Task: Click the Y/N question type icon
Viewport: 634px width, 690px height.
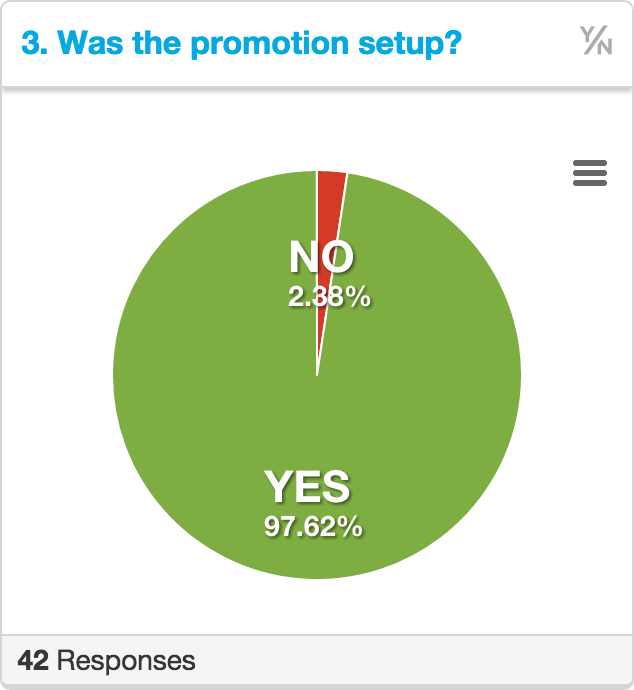Action: 596,40
